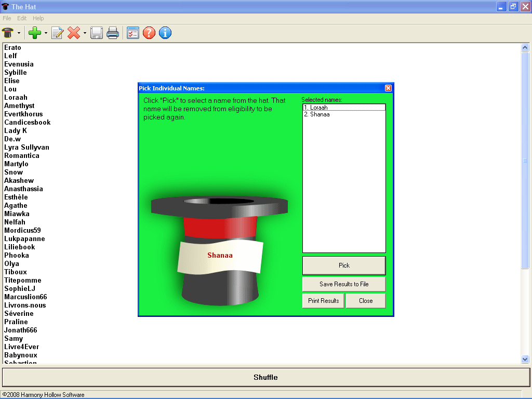Click the printer icon in toolbar

(x=113, y=33)
